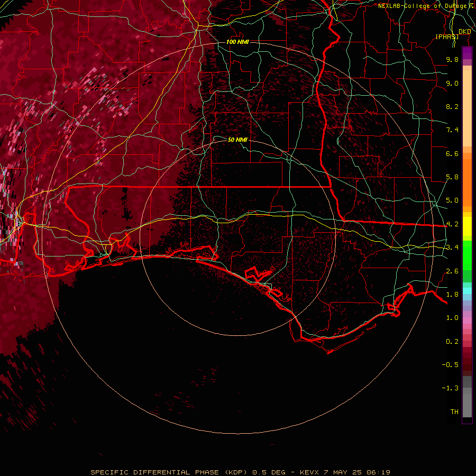Pick the yellow band on the color bar
This screenshot has width=476, height=476.
click(x=467, y=226)
